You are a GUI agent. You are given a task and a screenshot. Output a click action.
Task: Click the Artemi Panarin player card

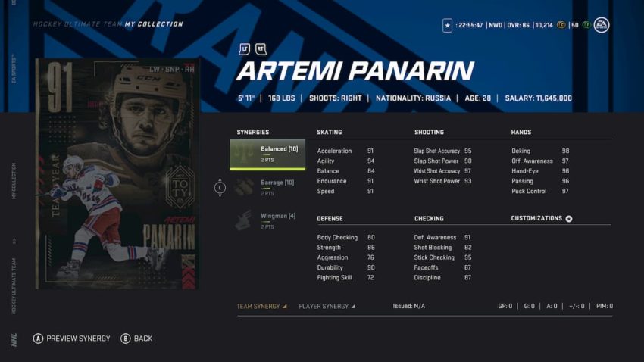click(x=117, y=174)
